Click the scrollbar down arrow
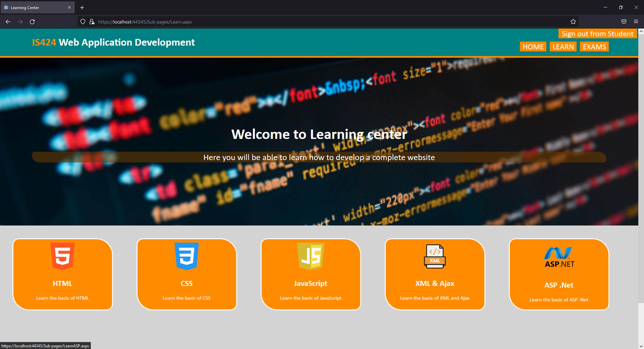644x349 pixels. click(641, 346)
